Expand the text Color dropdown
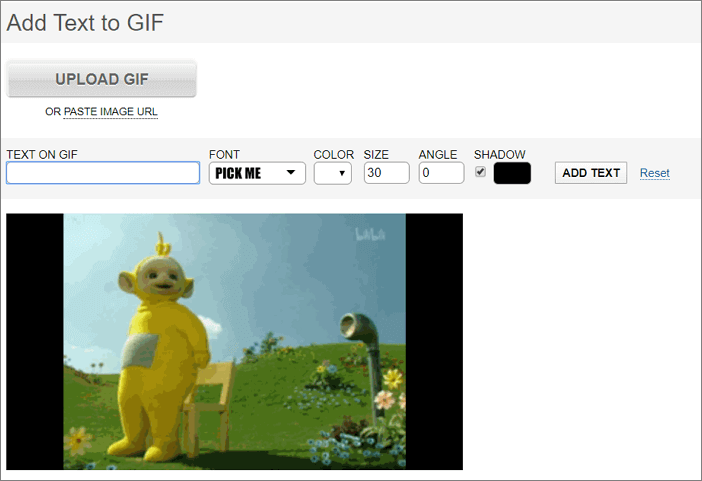The image size is (702, 481). click(332, 173)
